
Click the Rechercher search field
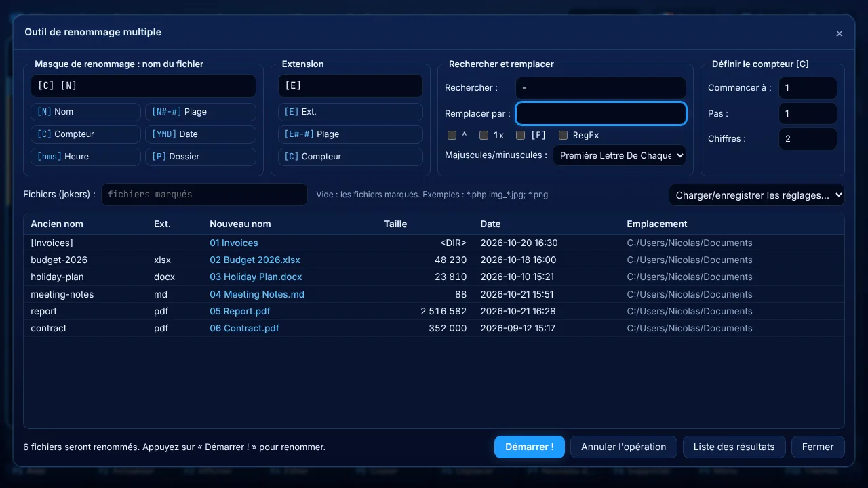coord(601,88)
